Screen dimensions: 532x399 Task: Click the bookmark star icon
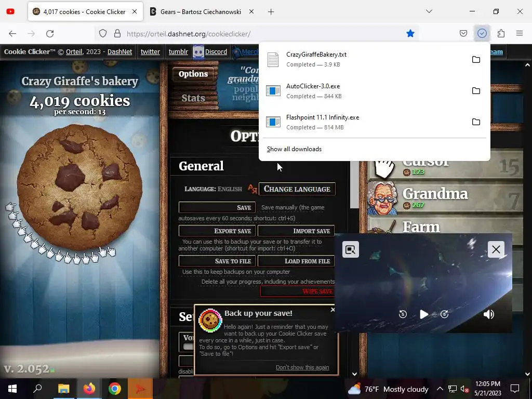pyautogui.click(x=410, y=33)
